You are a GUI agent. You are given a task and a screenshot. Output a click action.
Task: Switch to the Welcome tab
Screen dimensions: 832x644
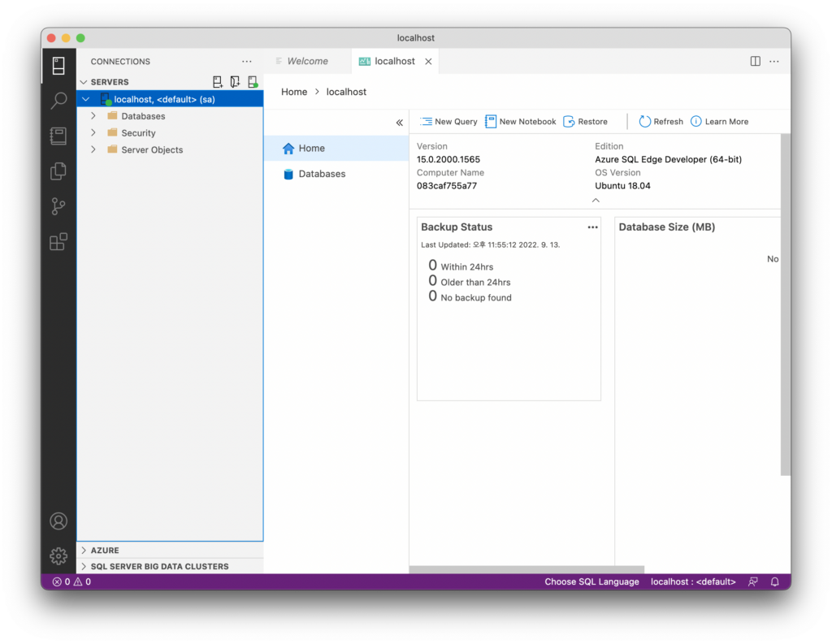(x=307, y=61)
